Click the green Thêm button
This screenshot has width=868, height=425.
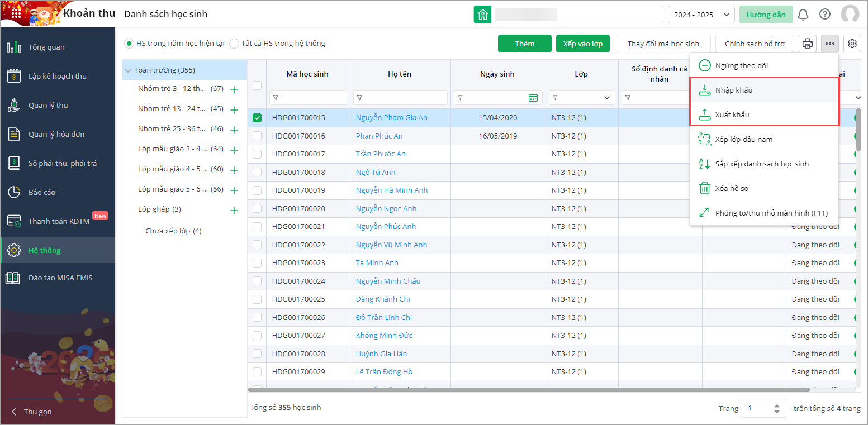524,44
